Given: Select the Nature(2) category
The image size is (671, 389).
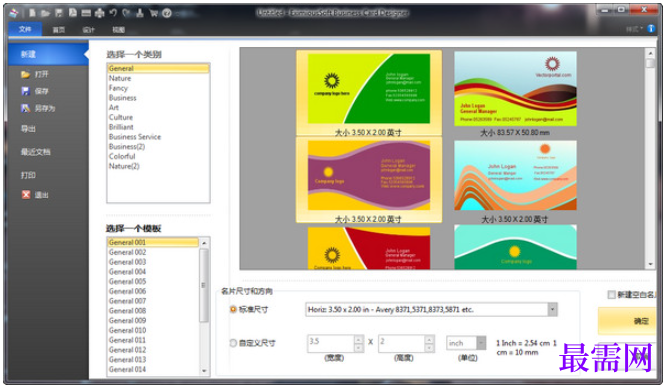Looking at the screenshot, I should click(158, 166).
